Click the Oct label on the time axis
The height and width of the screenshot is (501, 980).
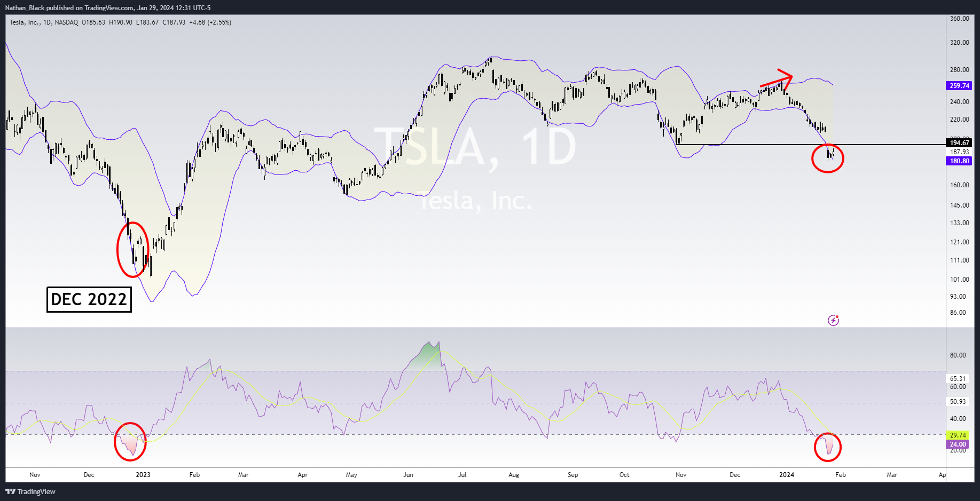(624, 475)
